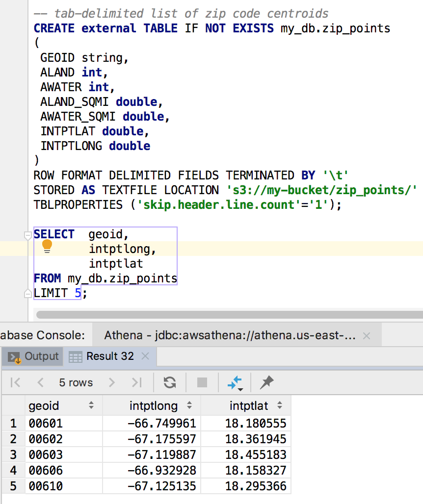Click the intptlat column header
Screen dimensions: 423x504
246,405
